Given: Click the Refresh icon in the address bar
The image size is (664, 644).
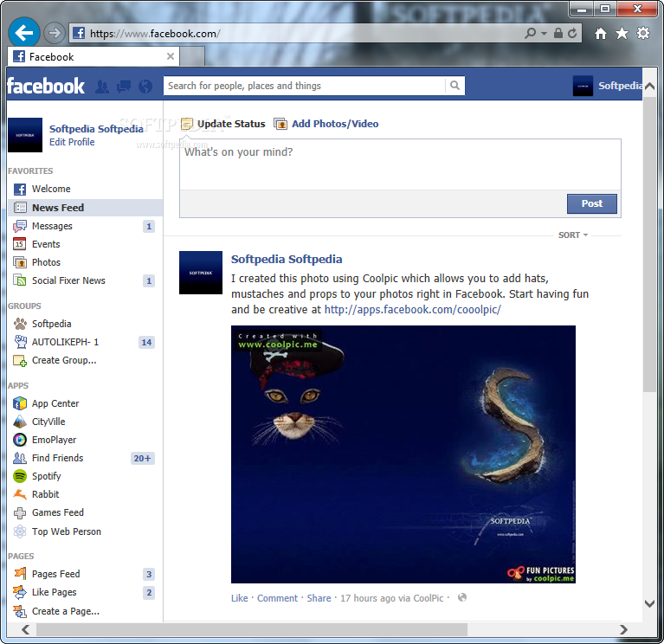Looking at the screenshot, I should (x=572, y=33).
